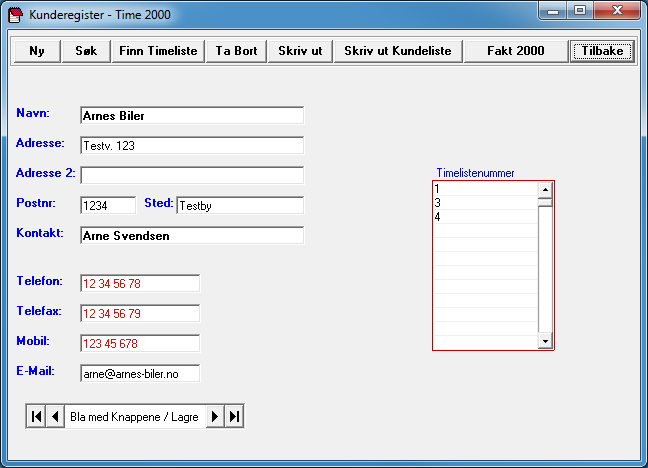Go to previous customer record
This screenshot has height=468, width=648.
(55, 417)
